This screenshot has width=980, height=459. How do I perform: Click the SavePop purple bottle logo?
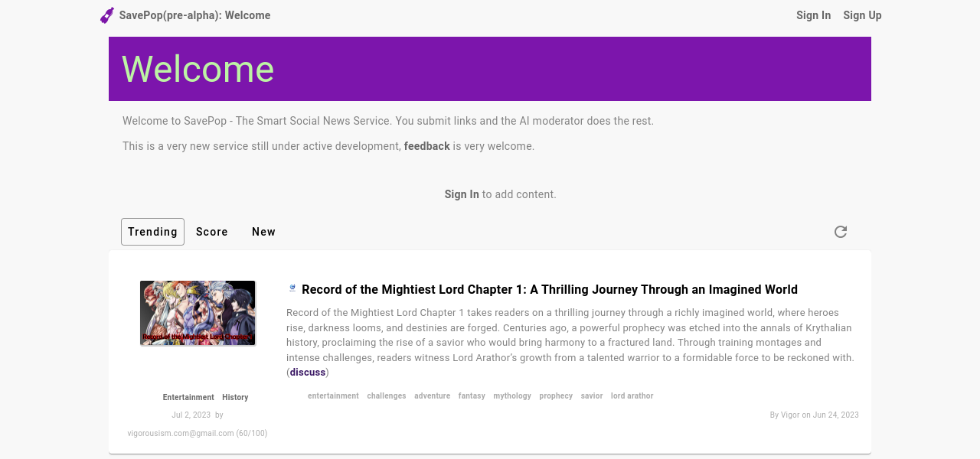tap(107, 15)
